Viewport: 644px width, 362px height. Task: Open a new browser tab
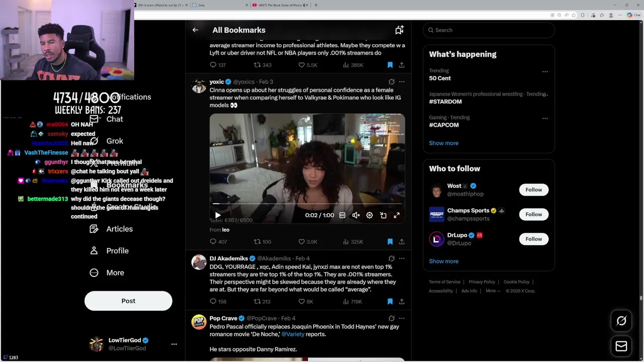point(316,5)
